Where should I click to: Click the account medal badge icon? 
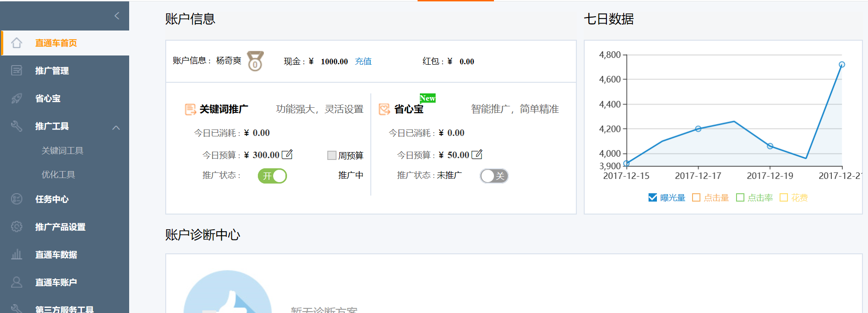pos(255,61)
